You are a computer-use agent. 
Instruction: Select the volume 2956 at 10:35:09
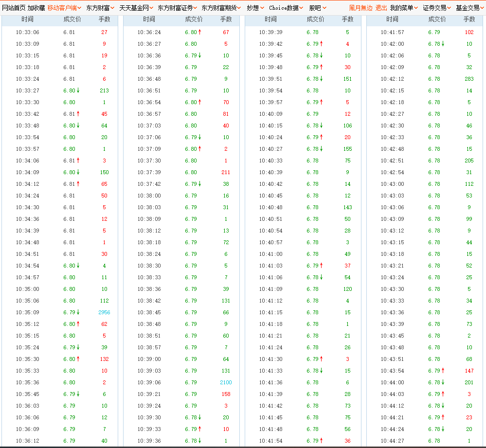[x=104, y=312]
